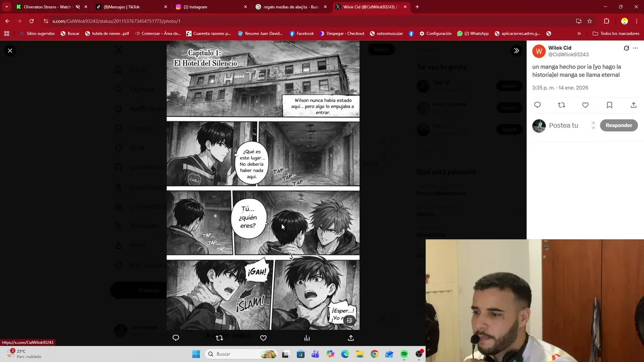Screen dimensions: 644x362
Task: Open the Facebook bookmark
Action: point(301,34)
